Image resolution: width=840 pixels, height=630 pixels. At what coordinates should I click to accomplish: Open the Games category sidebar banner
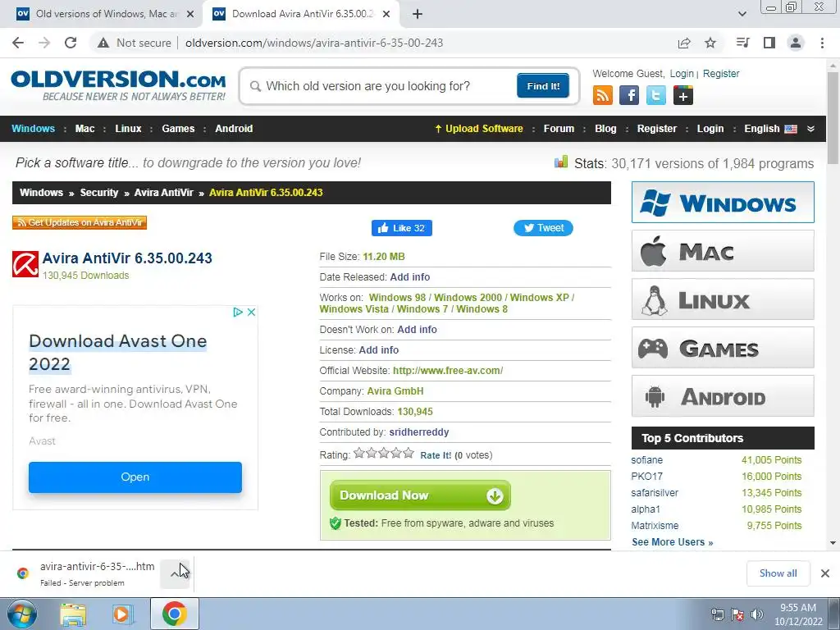tap(723, 348)
